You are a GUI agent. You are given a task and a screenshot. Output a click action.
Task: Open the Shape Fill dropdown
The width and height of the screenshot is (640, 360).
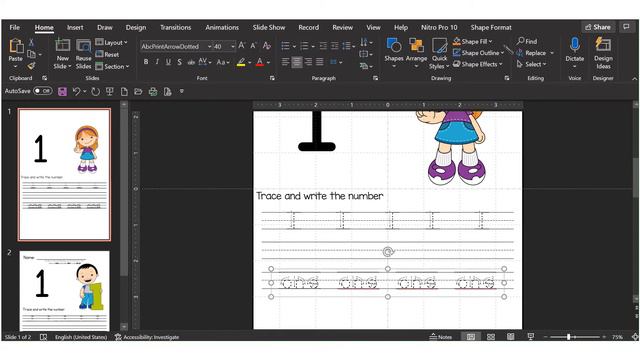472,41
